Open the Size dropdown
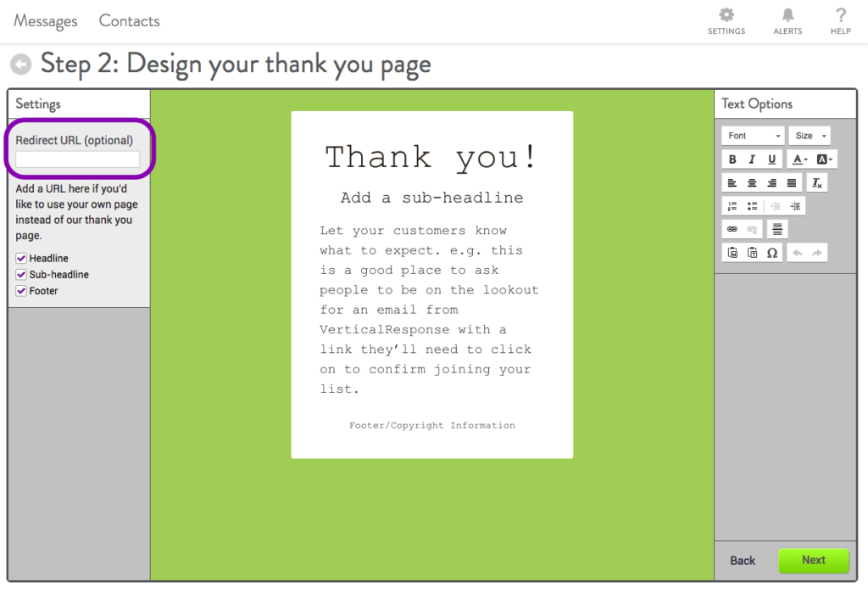This screenshot has width=868, height=593. coord(810,136)
